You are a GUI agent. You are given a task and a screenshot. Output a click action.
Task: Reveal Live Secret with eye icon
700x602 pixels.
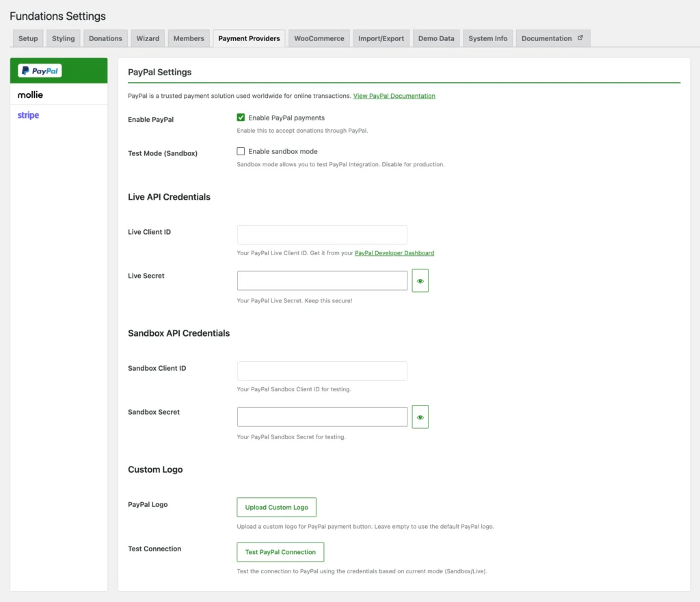420,281
